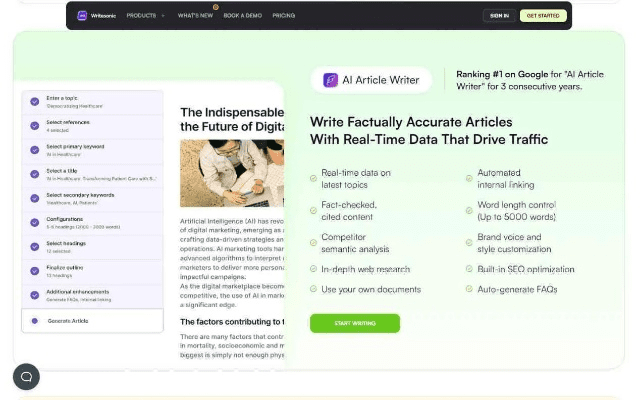Toggle the 'Enter a topic' step checkmark
Viewport: 640px width, 400px height.
coord(35,101)
